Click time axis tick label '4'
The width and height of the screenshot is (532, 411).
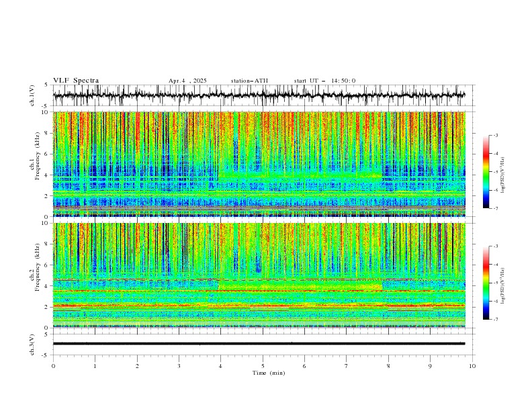pyautogui.click(x=220, y=366)
